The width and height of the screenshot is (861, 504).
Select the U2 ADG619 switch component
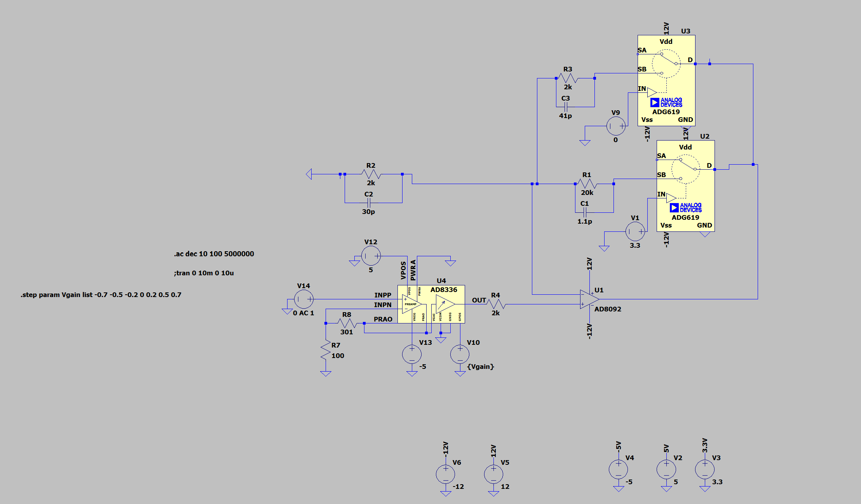point(685,186)
